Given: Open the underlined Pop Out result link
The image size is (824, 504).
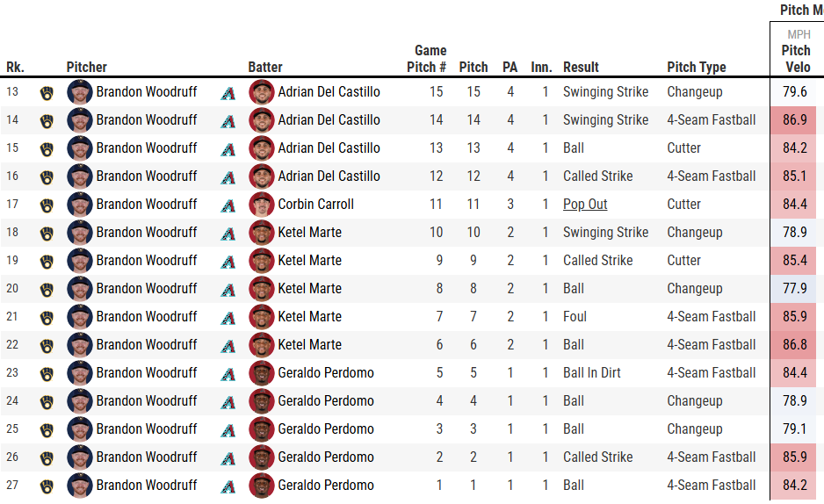Looking at the screenshot, I should (585, 205).
